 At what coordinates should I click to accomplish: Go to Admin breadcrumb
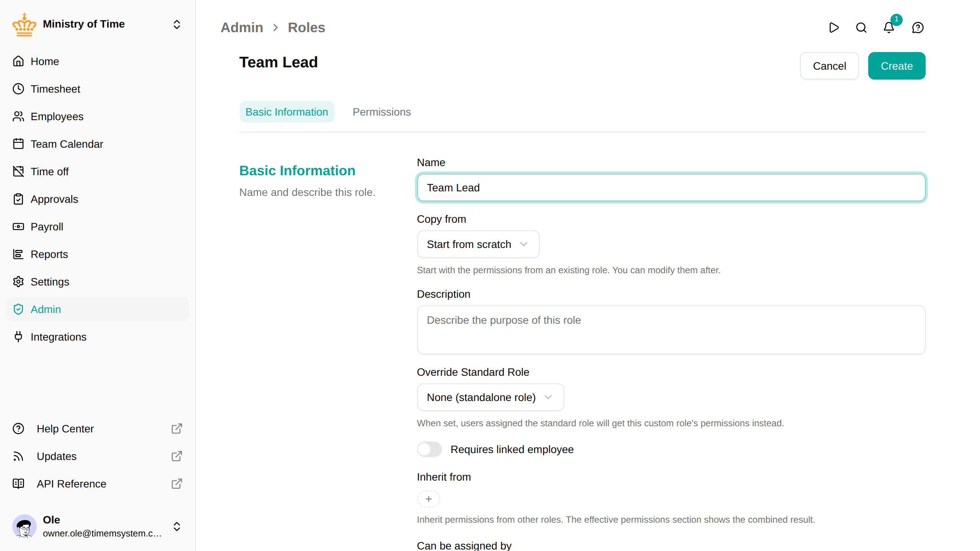[x=242, y=28]
